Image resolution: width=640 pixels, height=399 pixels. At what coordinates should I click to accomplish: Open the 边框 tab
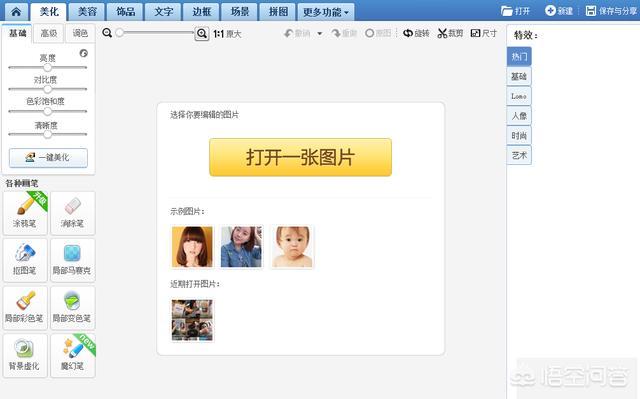(x=202, y=11)
